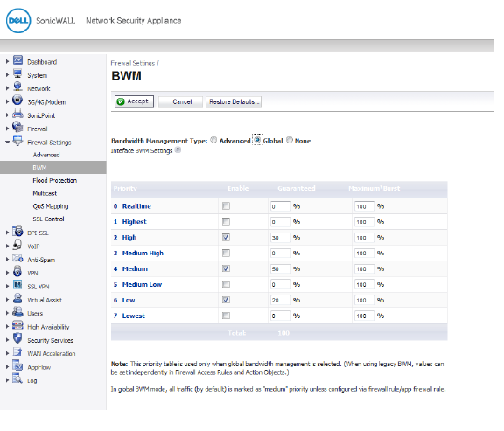
Task: Click the VoIP headset icon
Action: pos(17,245)
